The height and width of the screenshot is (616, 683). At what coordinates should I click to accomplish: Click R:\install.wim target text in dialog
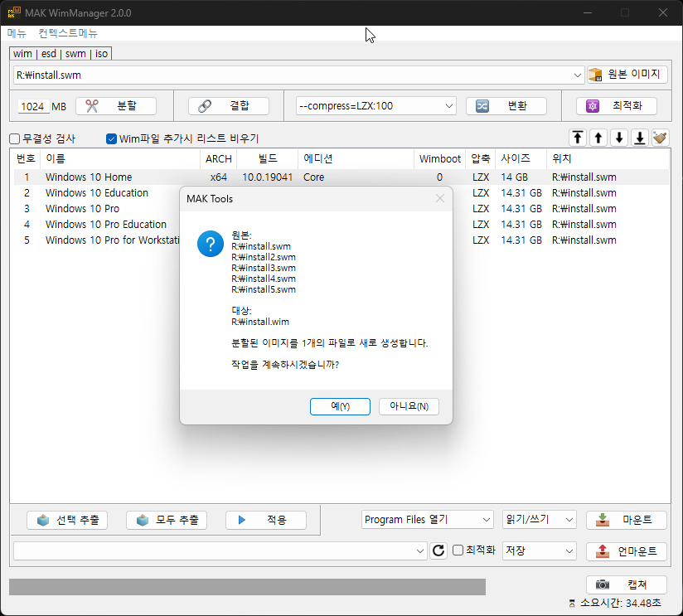click(260, 322)
